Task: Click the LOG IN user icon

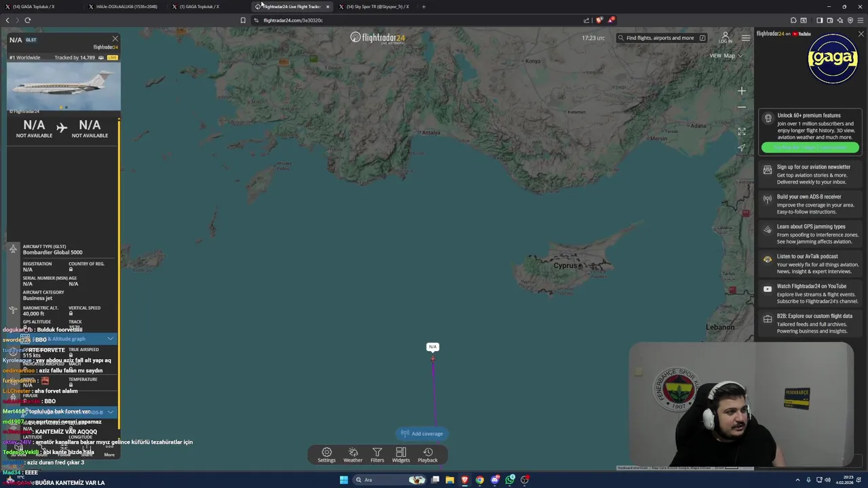Action: [x=725, y=37]
